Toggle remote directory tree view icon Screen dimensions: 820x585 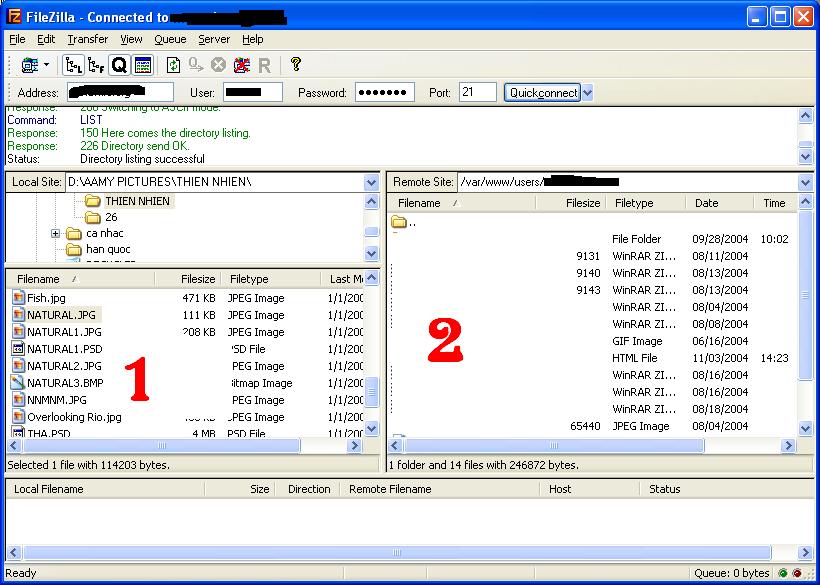(x=96, y=65)
